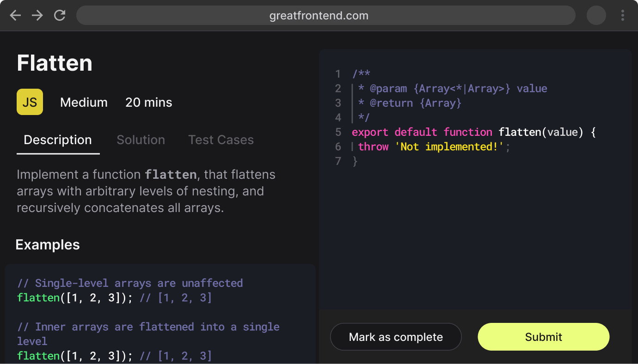Click line number 5 in editor gutter

(x=338, y=132)
